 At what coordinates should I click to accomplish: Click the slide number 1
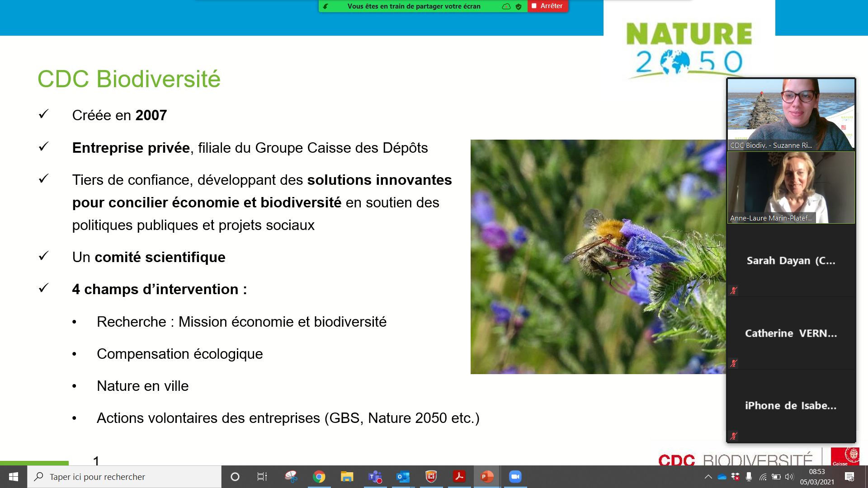(x=96, y=460)
